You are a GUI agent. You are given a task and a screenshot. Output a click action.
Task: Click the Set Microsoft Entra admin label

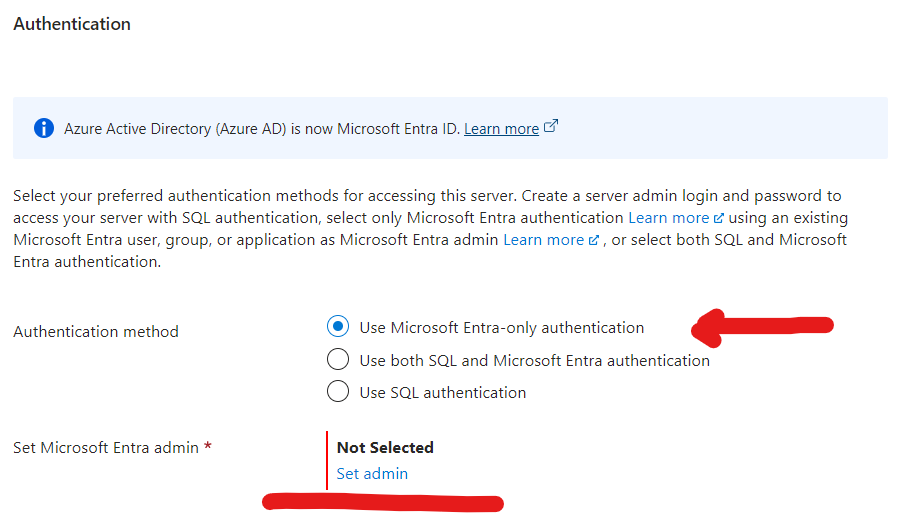tap(105, 448)
